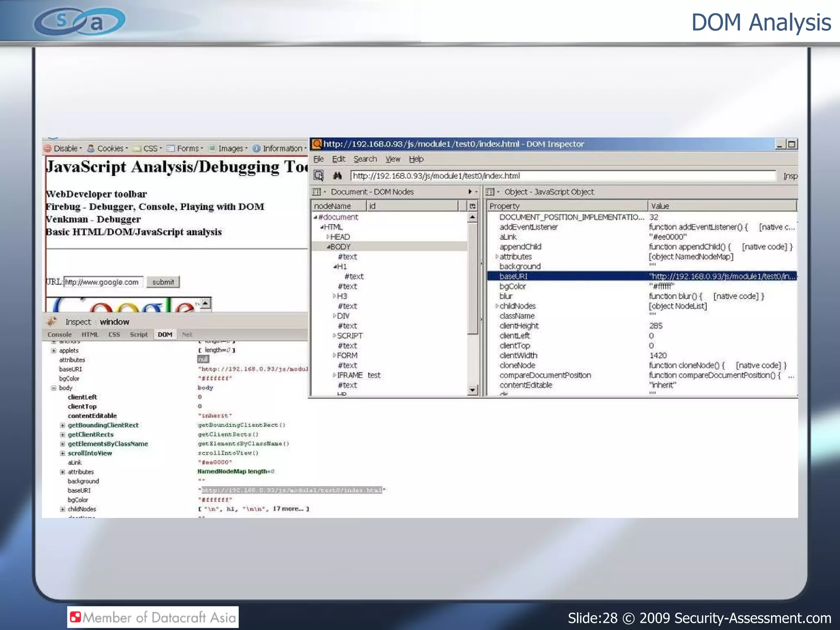Click the Inspect button in Firebug
Image resolution: width=840 pixels, height=630 pixels.
(x=78, y=322)
